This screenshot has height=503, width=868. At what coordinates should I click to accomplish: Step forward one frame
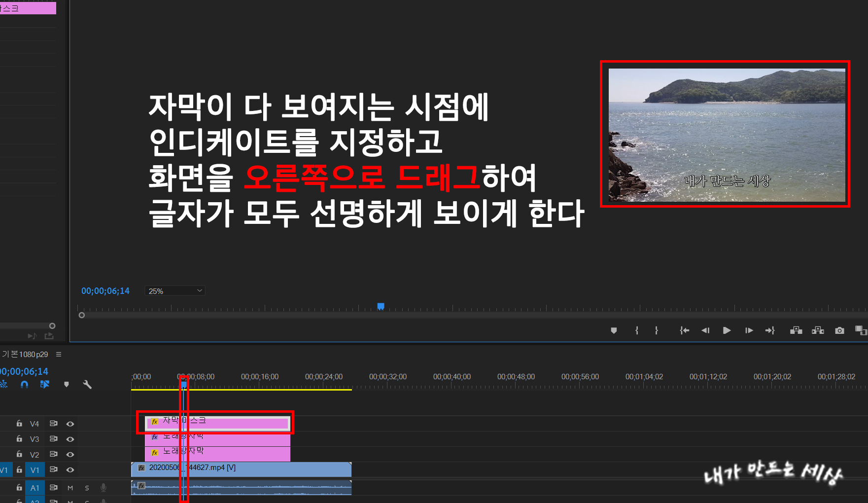pyautogui.click(x=749, y=330)
